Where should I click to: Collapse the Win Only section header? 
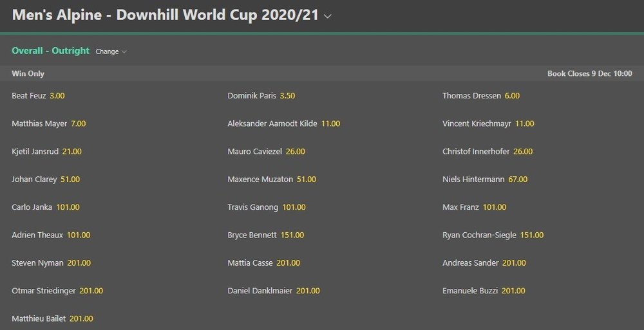(322, 73)
